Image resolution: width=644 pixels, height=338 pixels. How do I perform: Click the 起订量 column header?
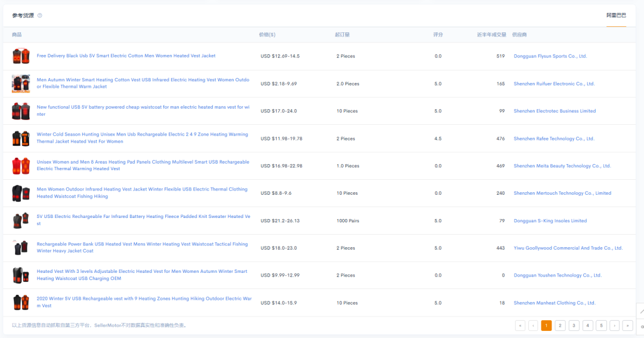pos(342,35)
